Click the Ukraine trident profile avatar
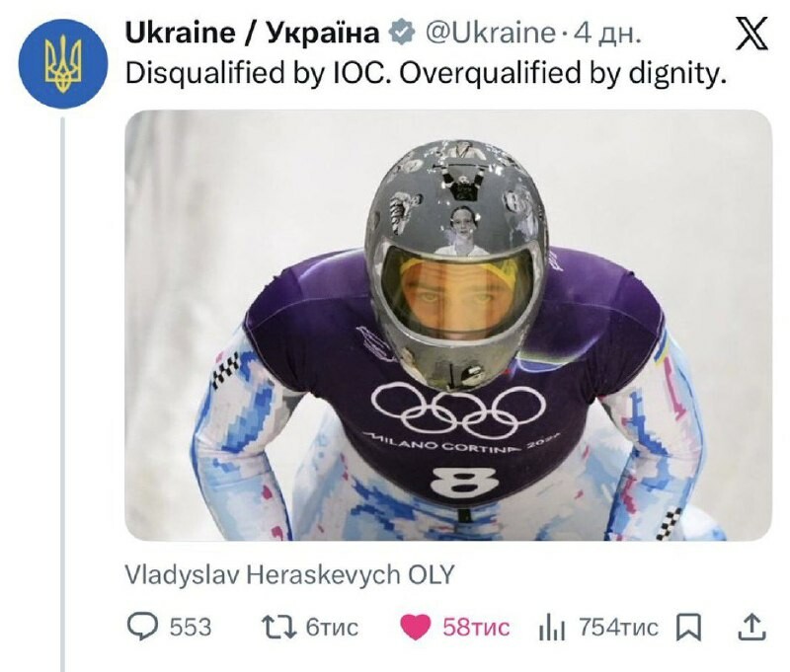 (x=64, y=62)
